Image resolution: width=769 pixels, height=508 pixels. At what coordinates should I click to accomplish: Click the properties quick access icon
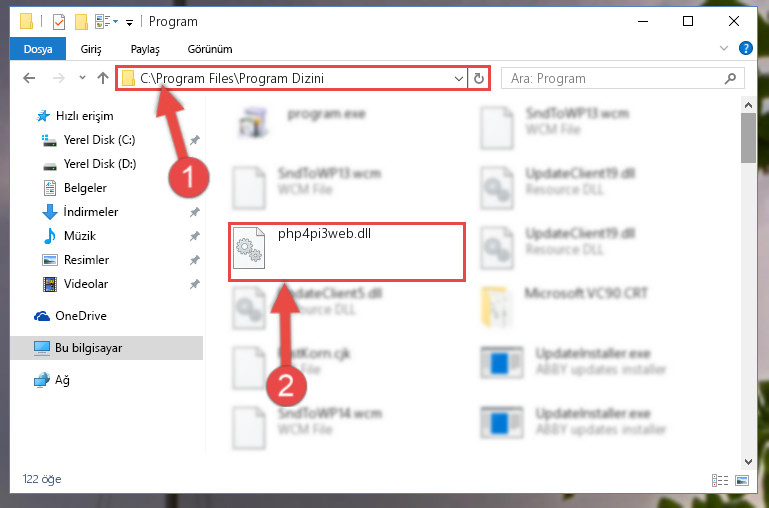[x=59, y=22]
